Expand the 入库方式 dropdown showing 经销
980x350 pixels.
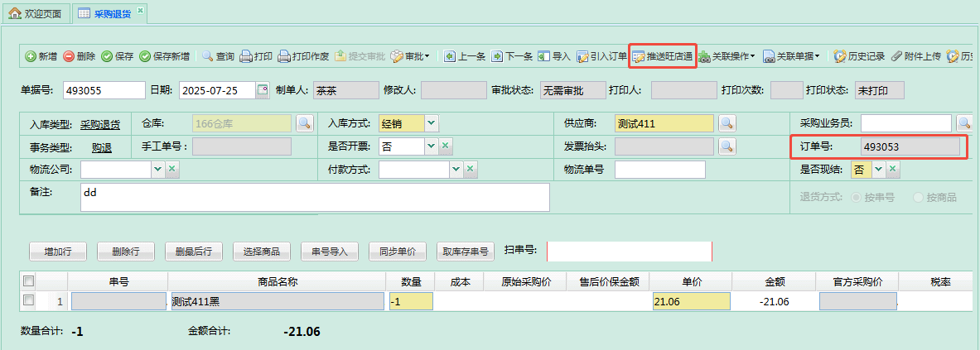pyautogui.click(x=432, y=123)
